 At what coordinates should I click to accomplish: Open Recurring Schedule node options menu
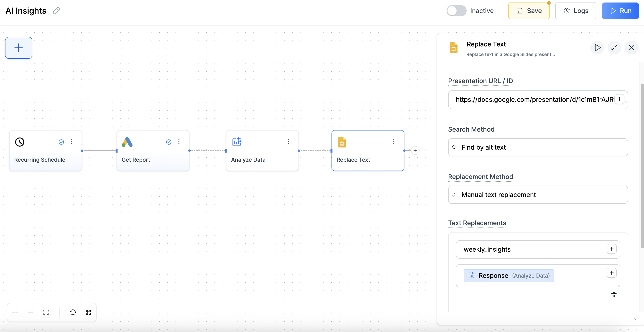click(72, 142)
